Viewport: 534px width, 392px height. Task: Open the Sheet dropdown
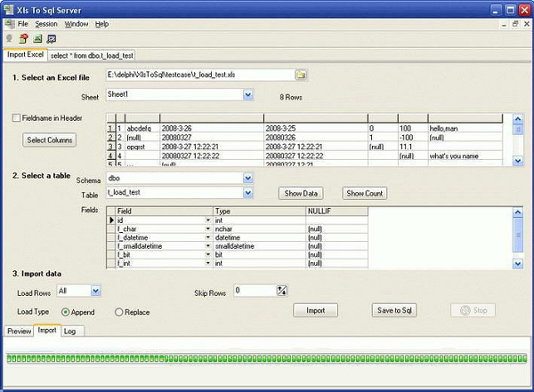[248, 94]
